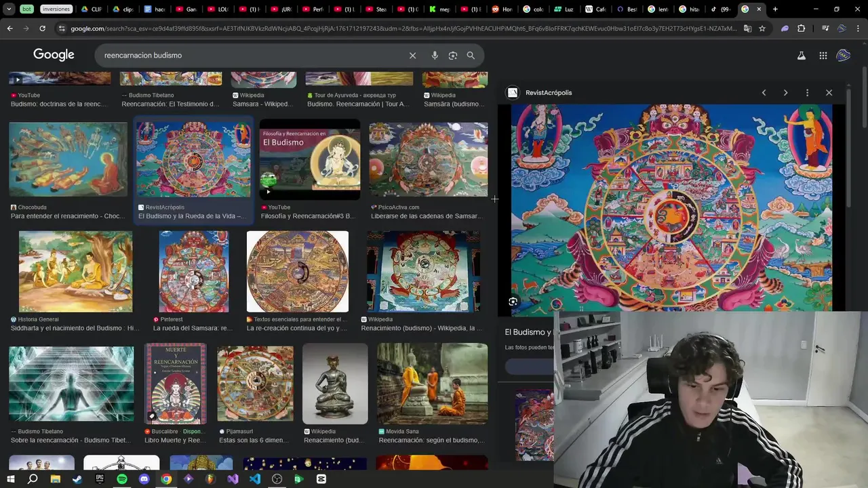Launch Epic Games from taskbar

pyautogui.click(x=100, y=479)
